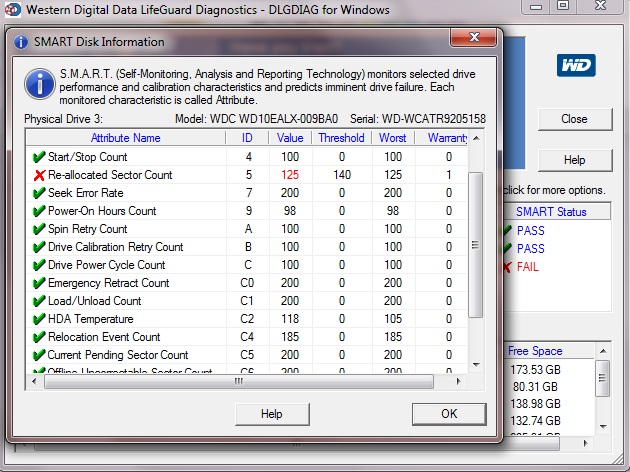Select the Drive Calibration Retry Count row
Image resolution: width=630 pixels, height=472 pixels.
point(247,247)
